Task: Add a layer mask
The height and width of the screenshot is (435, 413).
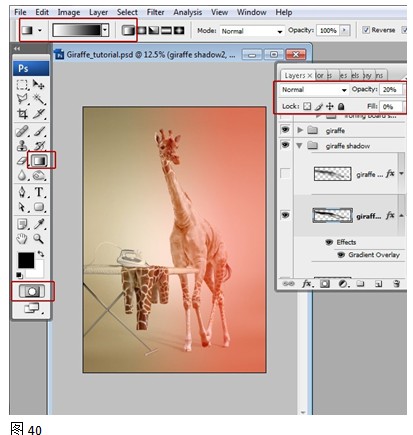Action: pyautogui.click(x=325, y=284)
